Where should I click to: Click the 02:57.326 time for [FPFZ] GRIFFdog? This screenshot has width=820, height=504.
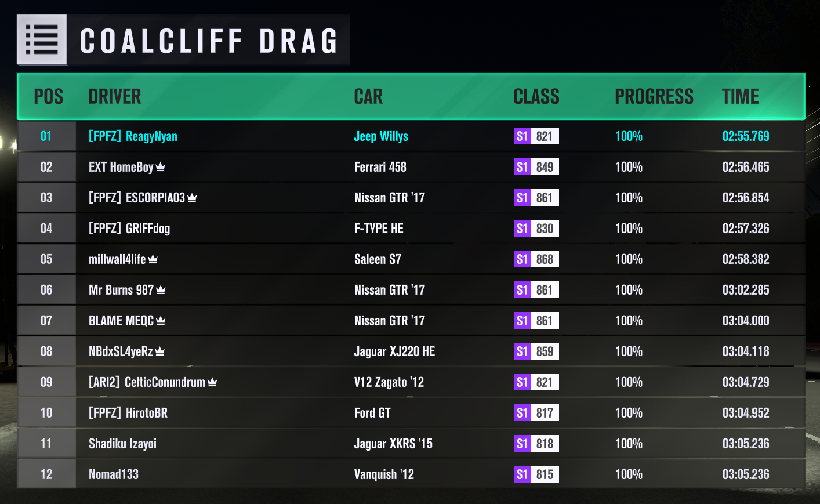[x=746, y=229]
